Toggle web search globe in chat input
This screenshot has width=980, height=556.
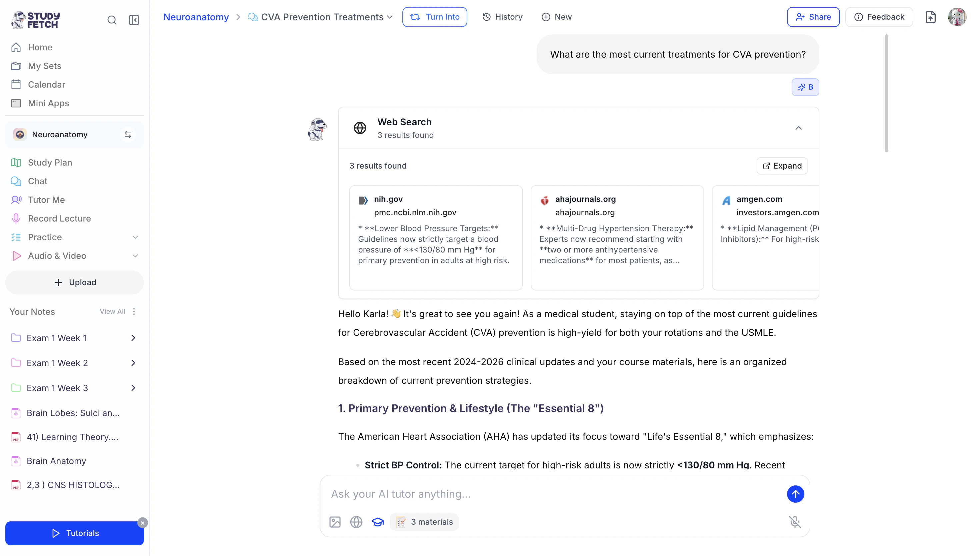[x=356, y=522]
